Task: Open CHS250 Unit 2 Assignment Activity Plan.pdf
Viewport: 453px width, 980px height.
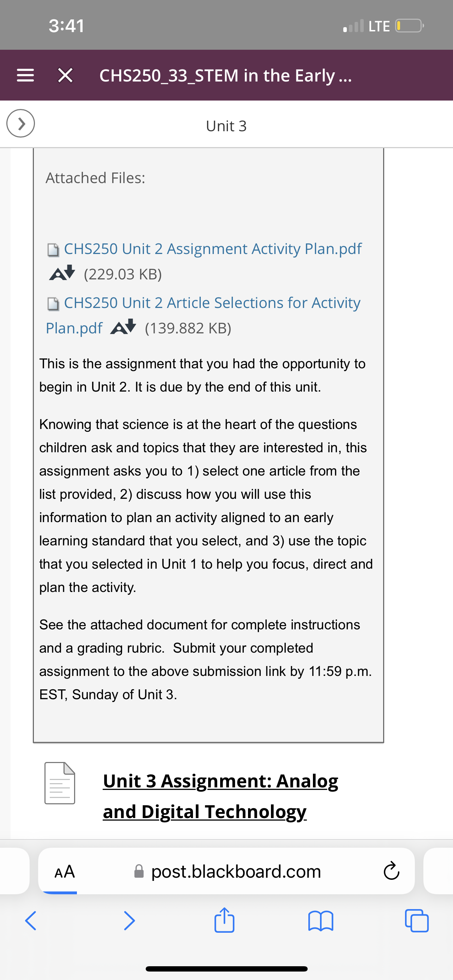Action: pyautogui.click(x=213, y=249)
